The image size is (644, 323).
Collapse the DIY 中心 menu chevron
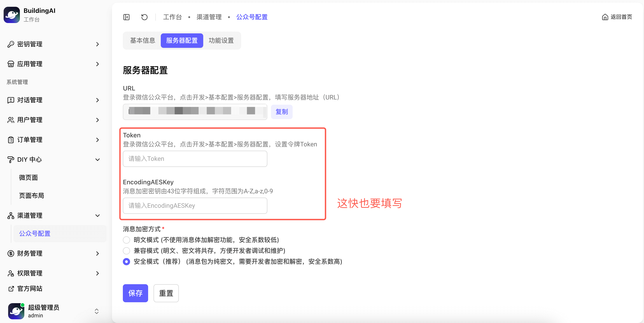[x=98, y=160]
